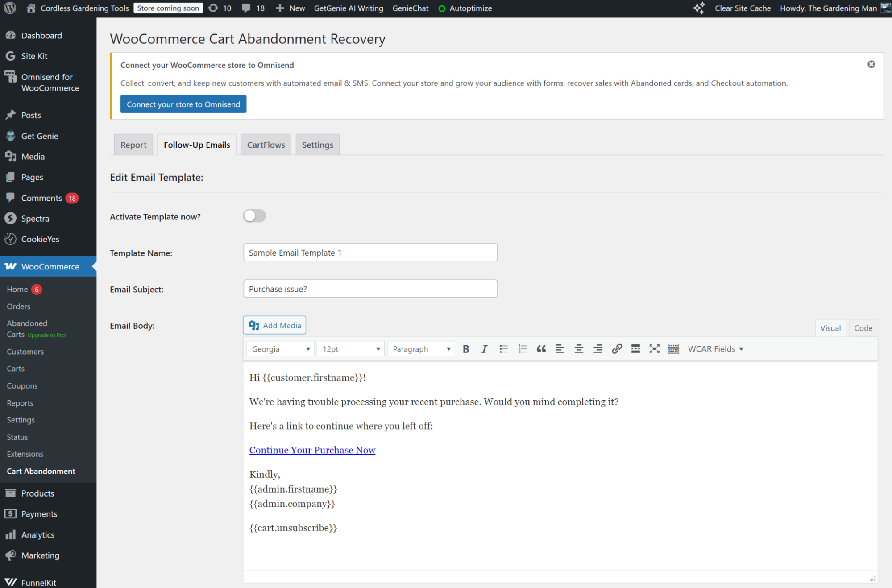Click the insert link icon
Screen dimensions: 892x588
tap(617, 349)
